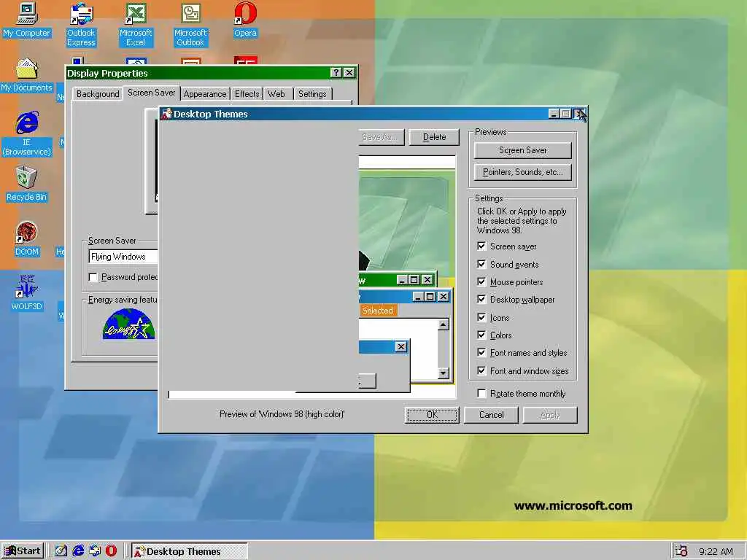
Task: Click the orange Selected item in preview
Action: (378, 311)
